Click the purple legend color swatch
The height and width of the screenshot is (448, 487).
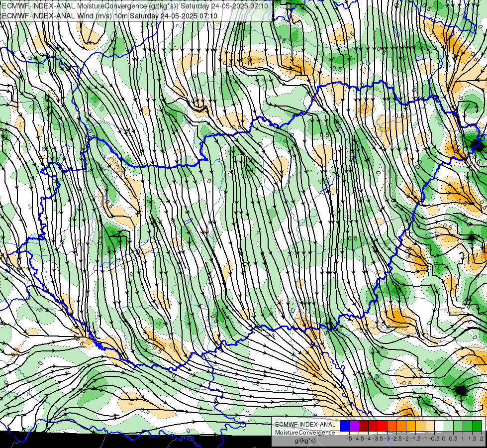(x=354, y=426)
